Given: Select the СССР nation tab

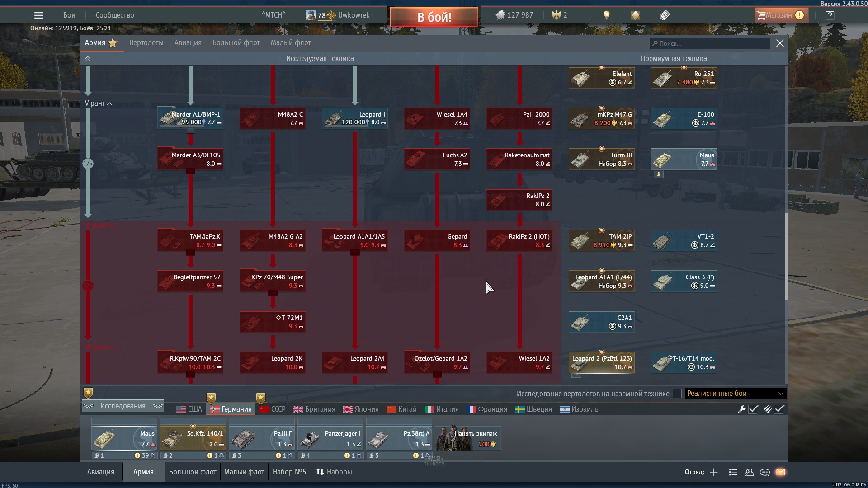Looking at the screenshot, I should [x=273, y=409].
